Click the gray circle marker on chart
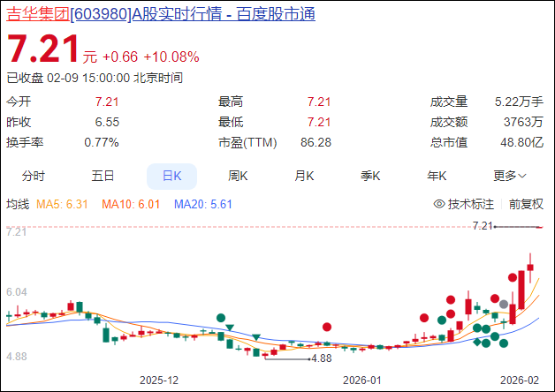This screenshot has height=392, width=555. coord(504,304)
